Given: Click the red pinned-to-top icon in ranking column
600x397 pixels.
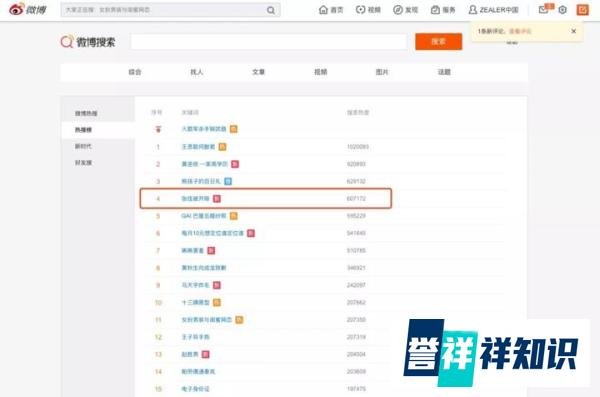Looking at the screenshot, I should click(x=158, y=129).
